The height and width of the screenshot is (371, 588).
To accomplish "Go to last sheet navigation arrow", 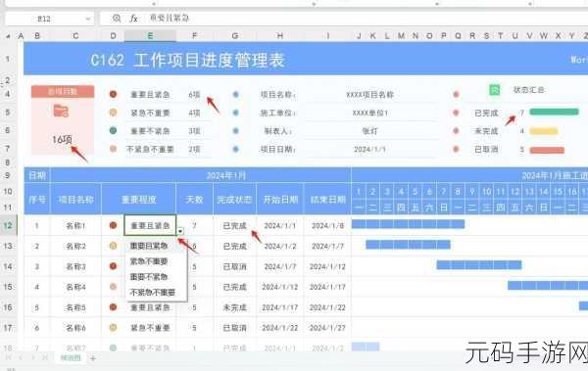I will [45, 358].
